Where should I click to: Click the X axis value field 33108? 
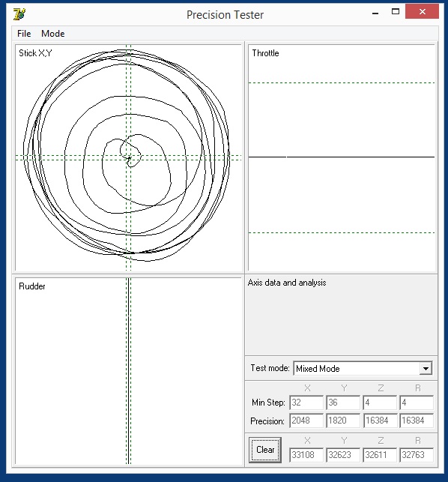(306, 455)
